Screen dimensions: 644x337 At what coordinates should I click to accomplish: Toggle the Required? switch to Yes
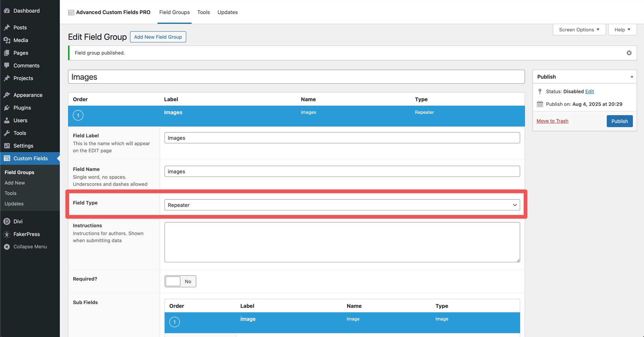180,281
